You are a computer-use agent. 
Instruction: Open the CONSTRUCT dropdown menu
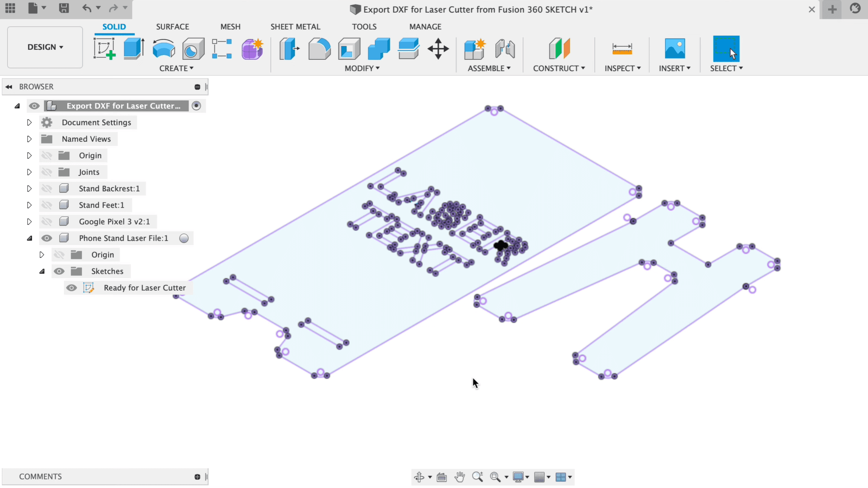[x=559, y=68]
